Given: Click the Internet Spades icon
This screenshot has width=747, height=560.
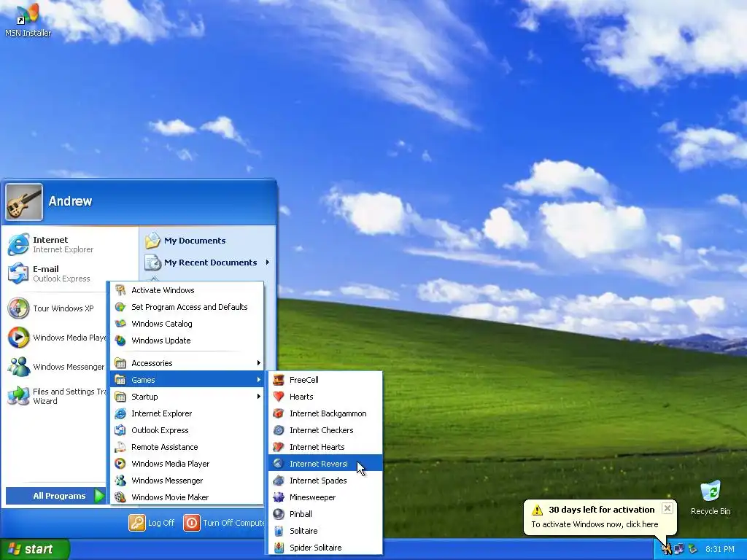Looking at the screenshot, I should click(x=279, y=481).
